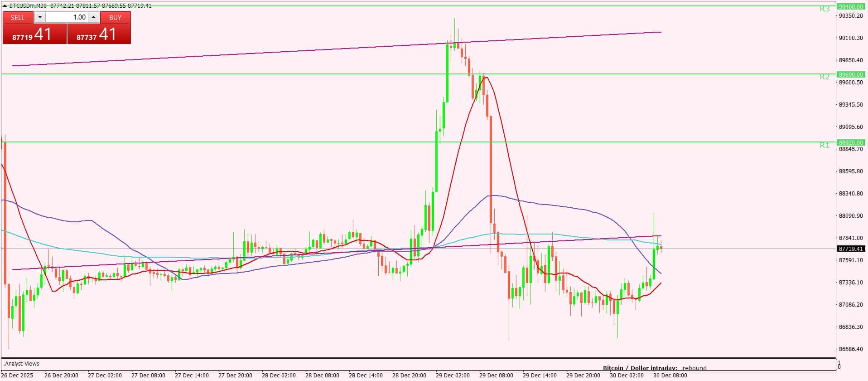Click the 87086.20 price axis value
This screenshot has height=381, width=868.
[851, 304]
